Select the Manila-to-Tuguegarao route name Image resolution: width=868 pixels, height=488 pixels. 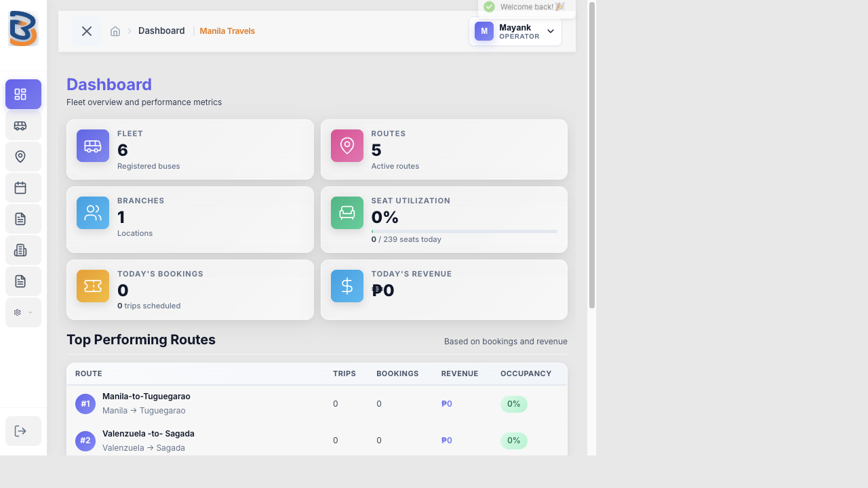(146, 396)
